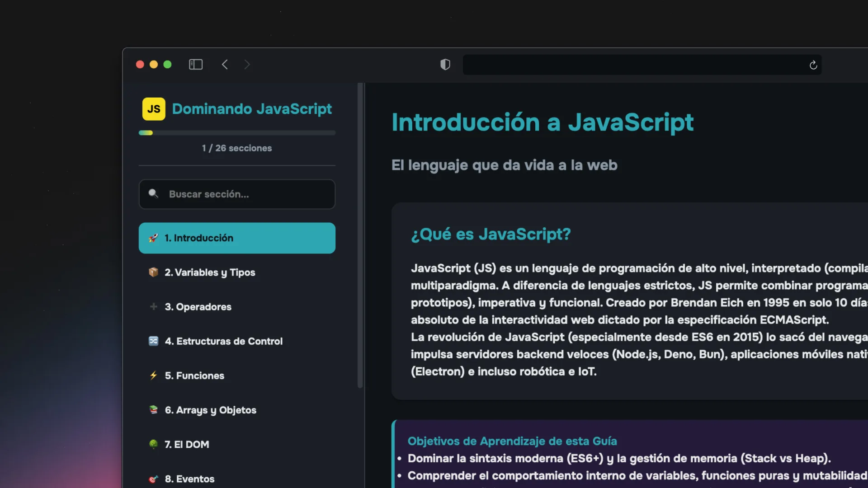This screenshot has width=868, height=488.
Task: Open the 5. Funciones section
Action: coord(237,375)
